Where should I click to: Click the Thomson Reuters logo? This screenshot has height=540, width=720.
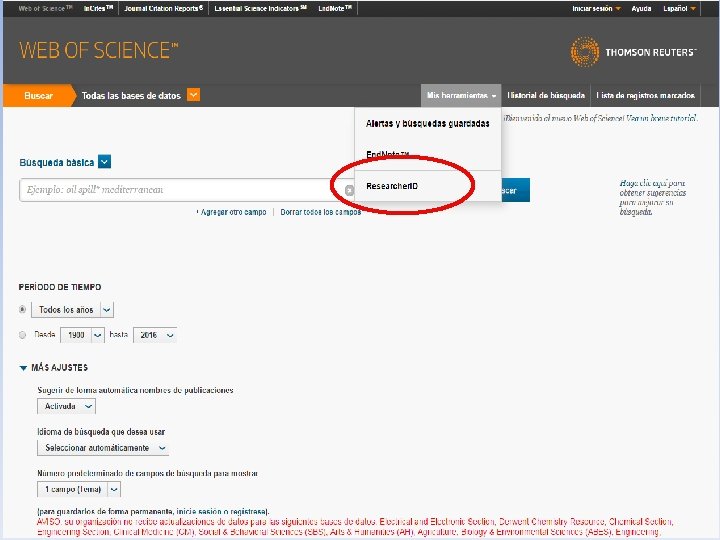(633, 52)
